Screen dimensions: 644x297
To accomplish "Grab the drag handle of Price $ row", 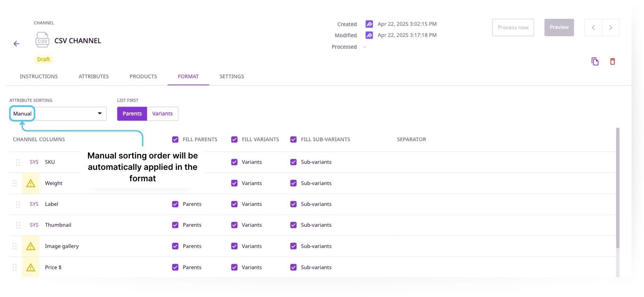I will (x=14, y=267).
